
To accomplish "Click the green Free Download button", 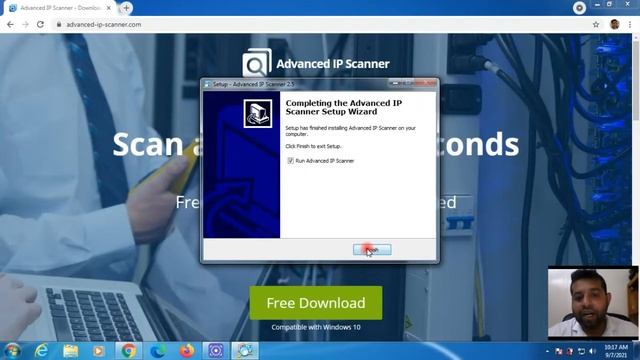I will point(316,303).
